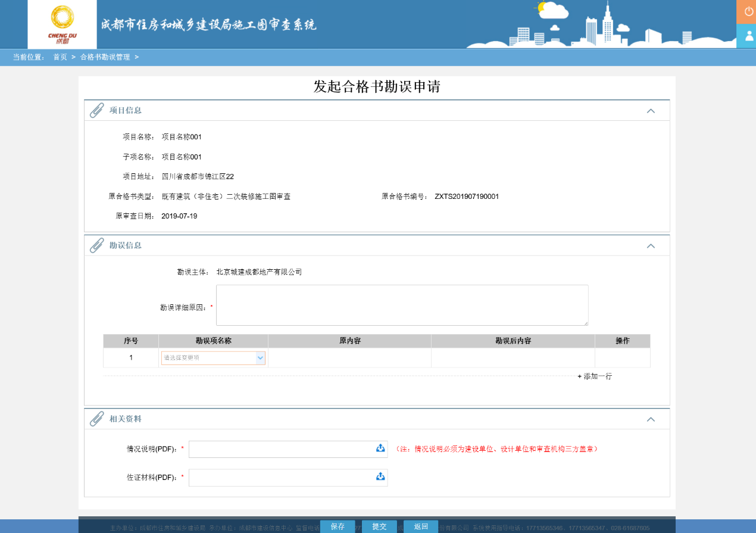Submit the form with 提交

(x=379, y=526)
